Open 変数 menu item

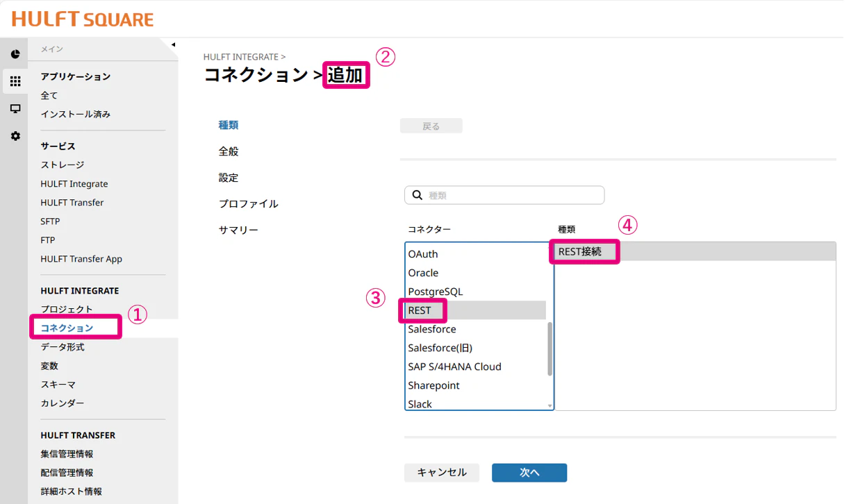coord(49,365)
